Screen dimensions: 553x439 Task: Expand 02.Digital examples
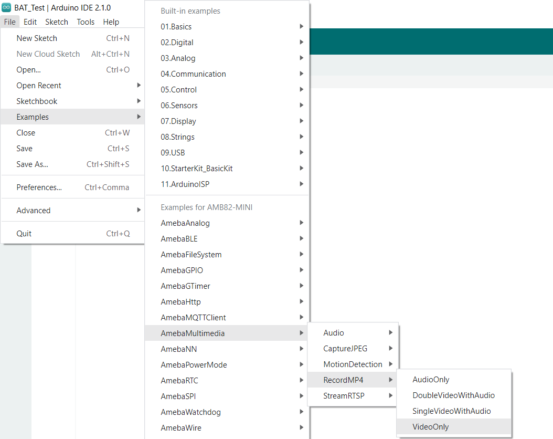click(x=227, y=42)
